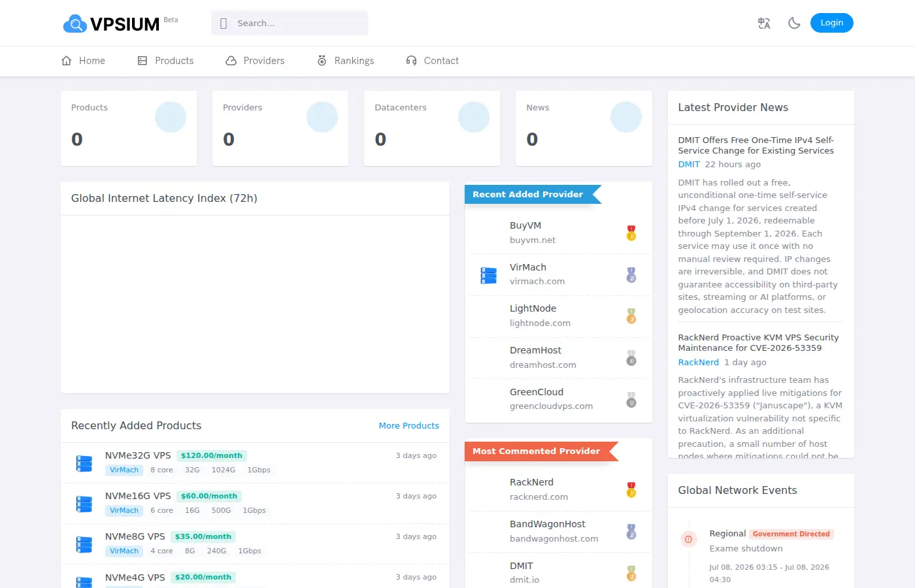915x588 pixels.
Task: Click the silver medal next to BandWagonHost
Action: point(631,531)
